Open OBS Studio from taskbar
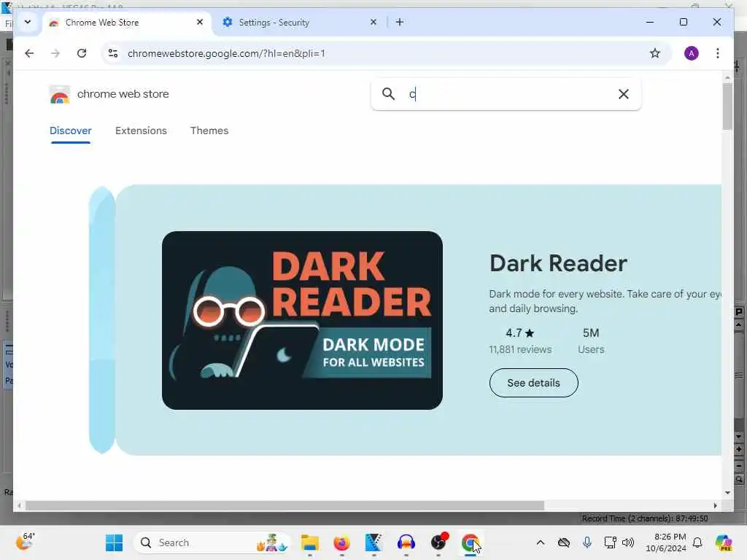747x560 pixels. coord(438,542)
